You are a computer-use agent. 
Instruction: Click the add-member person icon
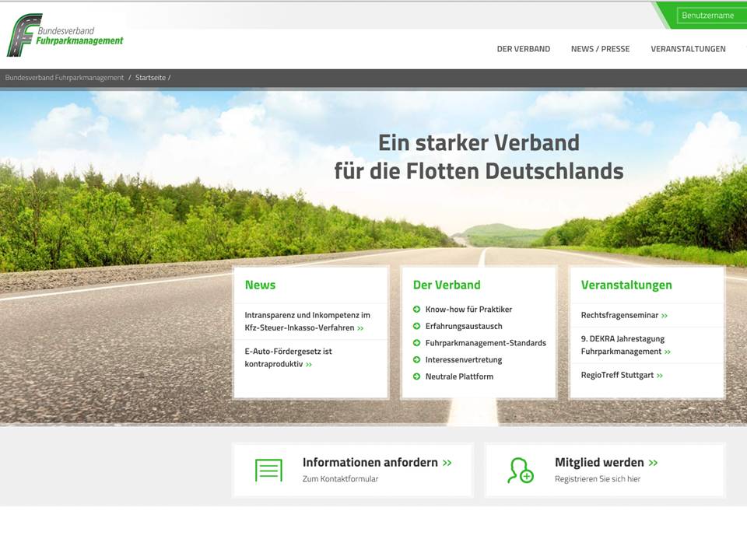tap(520, 471)
